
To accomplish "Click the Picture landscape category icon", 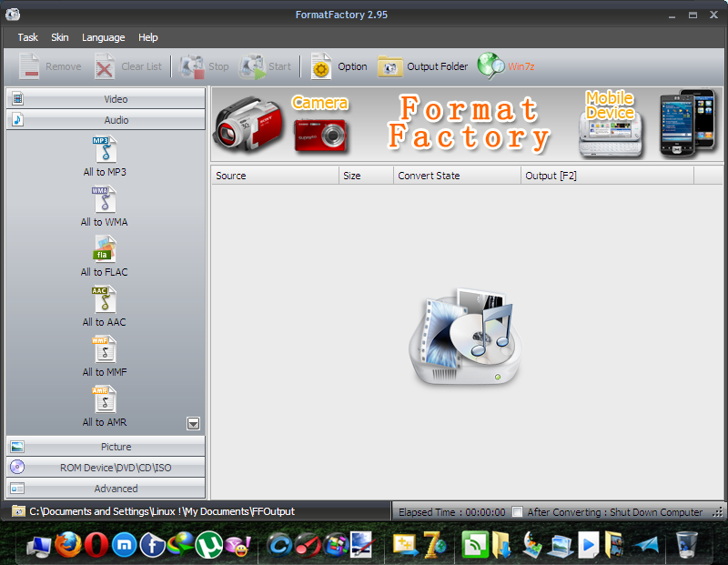I will tap(17, 446).
